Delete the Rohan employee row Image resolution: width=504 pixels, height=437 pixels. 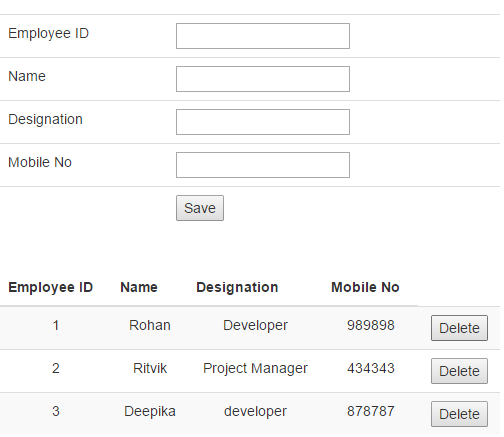tap(459, 328)
